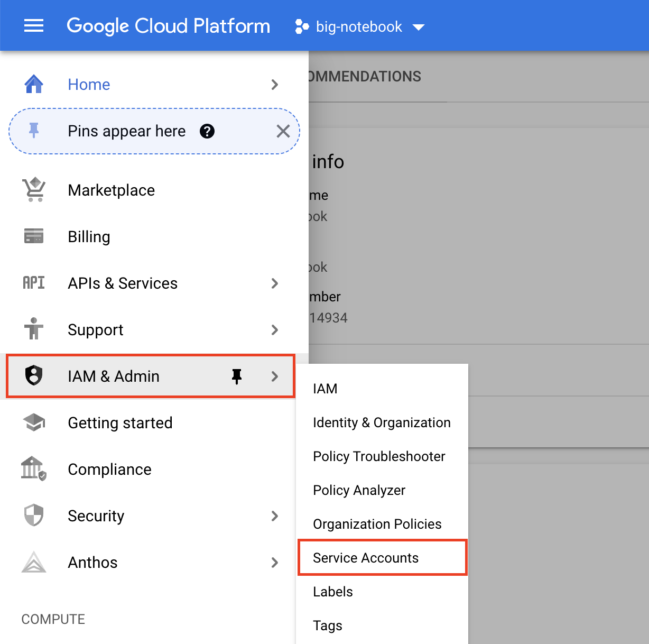Expand the Anthos submenu chevron
Image resolution: width=649 pixels, height=644 pixels.
point(274,563)
